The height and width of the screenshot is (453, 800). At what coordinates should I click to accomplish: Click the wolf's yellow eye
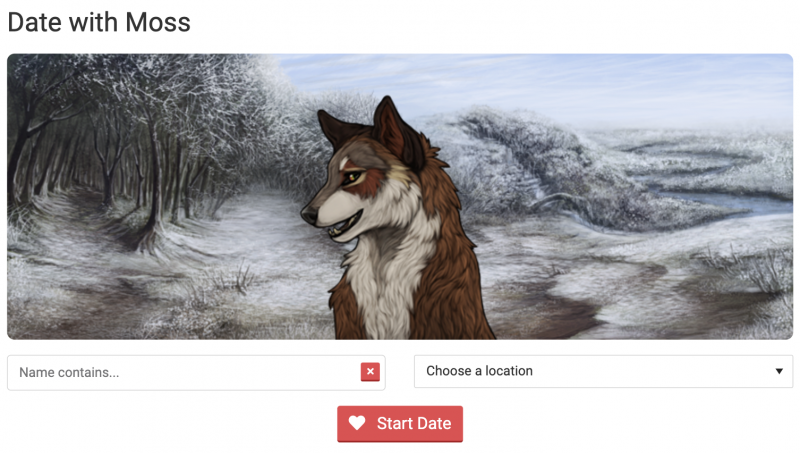pos(353,177)
